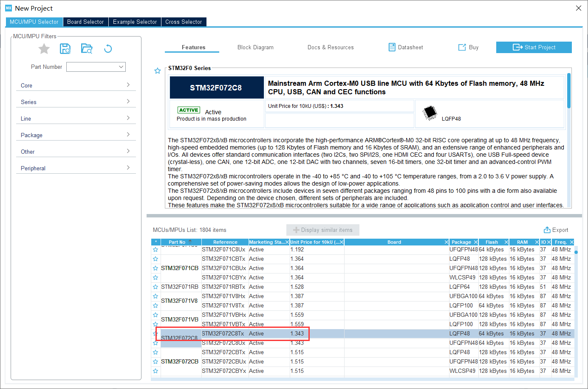Expand the Line filter section

pos(76,118)
